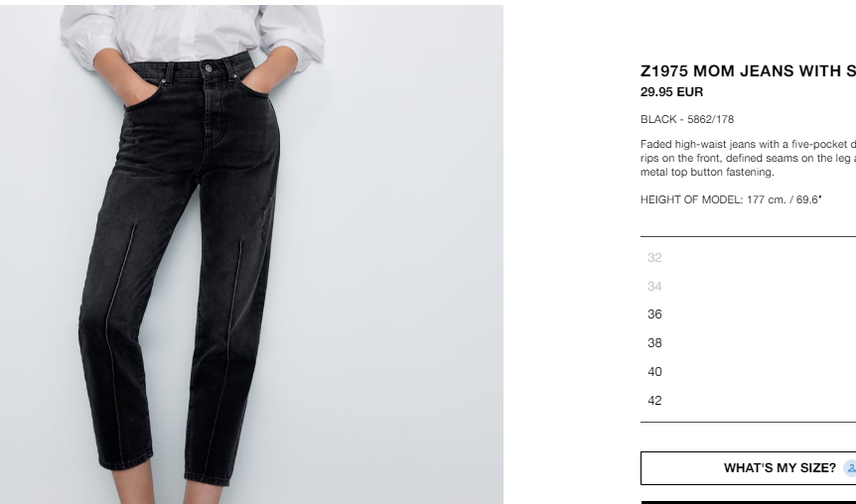Click the 29.95 EUR price label
Screen dimensions: 856x504
click(x=671, y=92)
